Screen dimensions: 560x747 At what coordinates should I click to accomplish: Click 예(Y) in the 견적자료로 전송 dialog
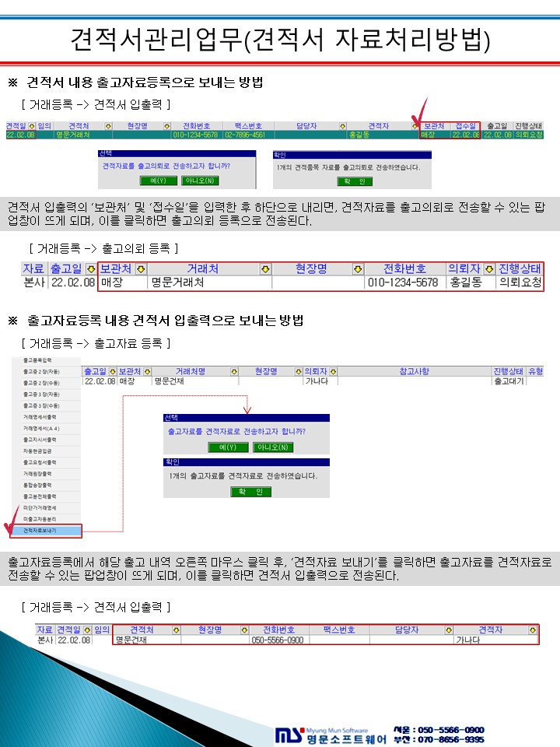click(228, 447)
